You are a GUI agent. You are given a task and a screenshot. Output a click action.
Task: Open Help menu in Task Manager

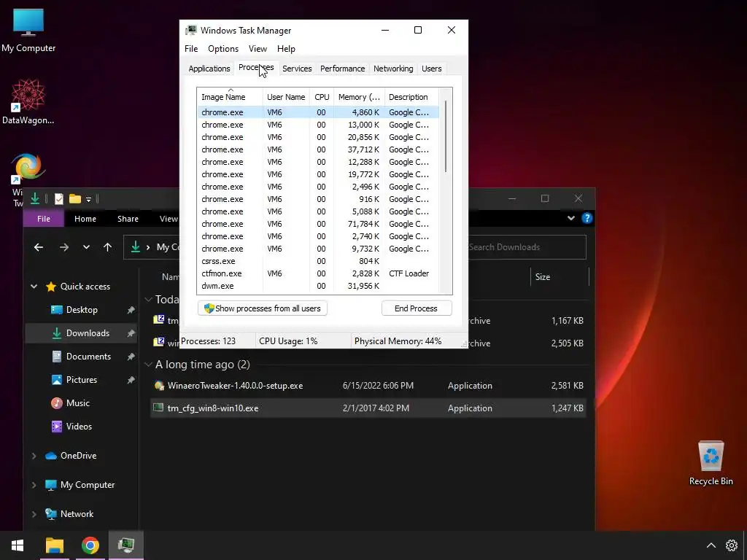tap(286, 49)
